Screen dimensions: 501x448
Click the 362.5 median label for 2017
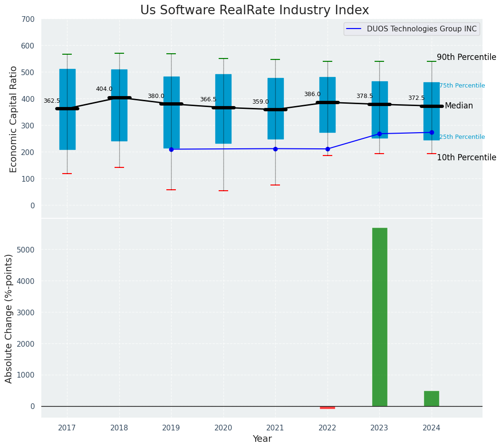[52, 101]
